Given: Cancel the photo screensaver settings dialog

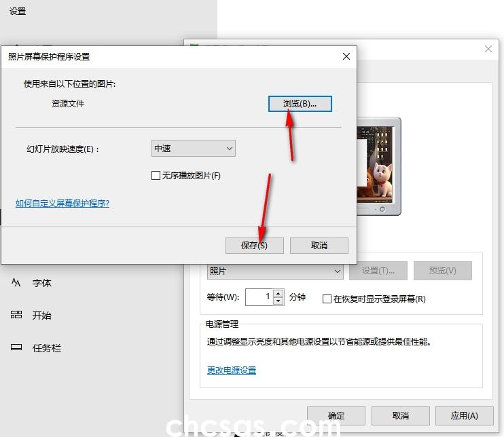Looking at the screenshot, I should [x=319, y=246].
